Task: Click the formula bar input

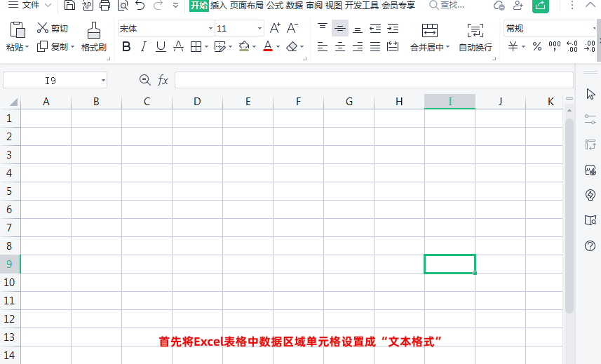Action: 374,80
